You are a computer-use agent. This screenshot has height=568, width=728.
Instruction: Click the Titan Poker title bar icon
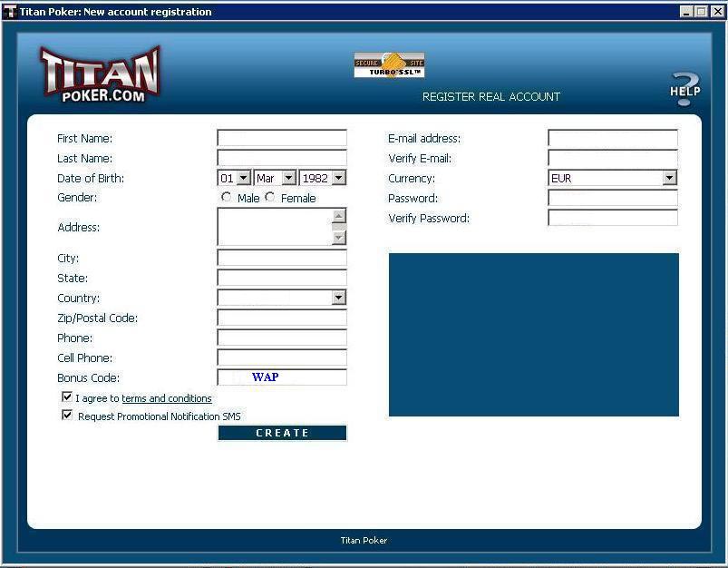9,12
